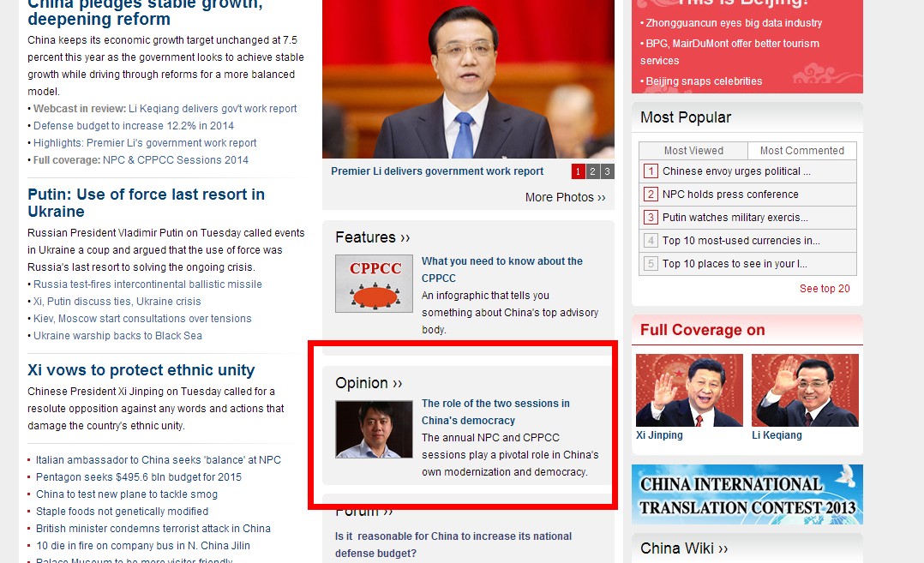The image size is (924, 563).
Task: Open 'Xi, Putin discuss ties, Ukraine crisis'
Action: tap(117, 302)
